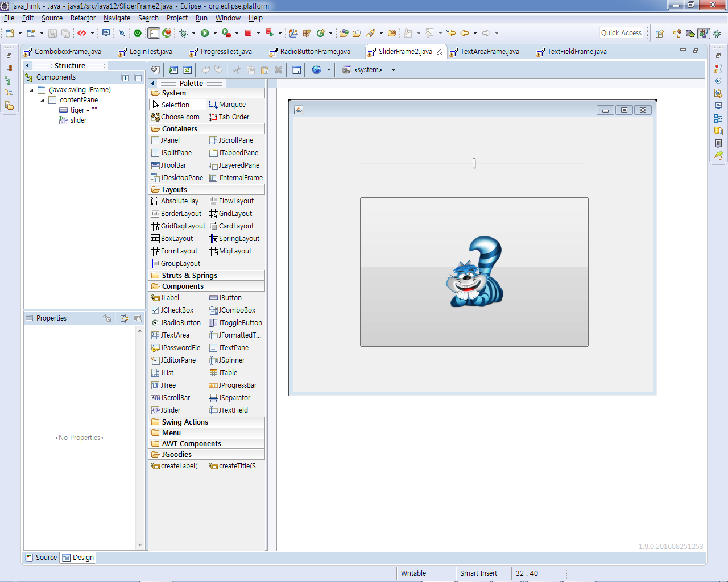Toggle the highlighted line-numbers toolbar button

154,33
